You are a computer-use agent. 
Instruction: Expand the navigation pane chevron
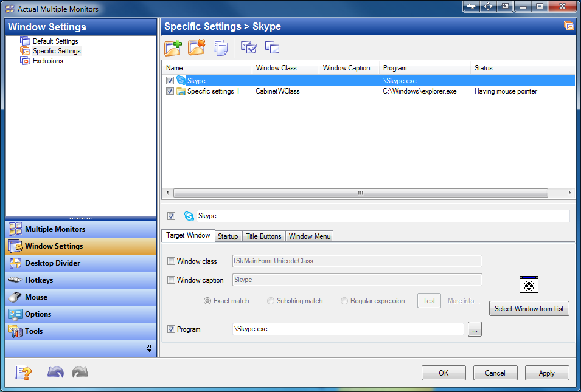149,348
